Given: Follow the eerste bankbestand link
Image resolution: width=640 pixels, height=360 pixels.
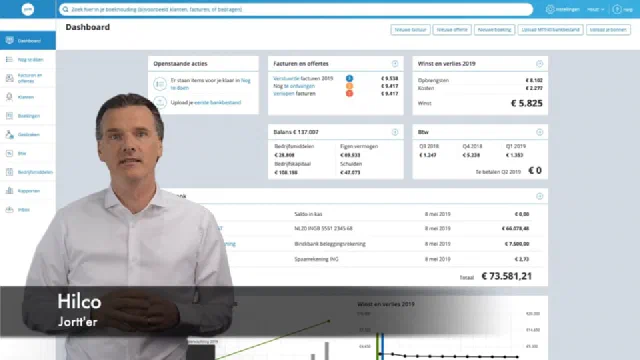Looking at the screenshot, I should click(x=218, y=102).
